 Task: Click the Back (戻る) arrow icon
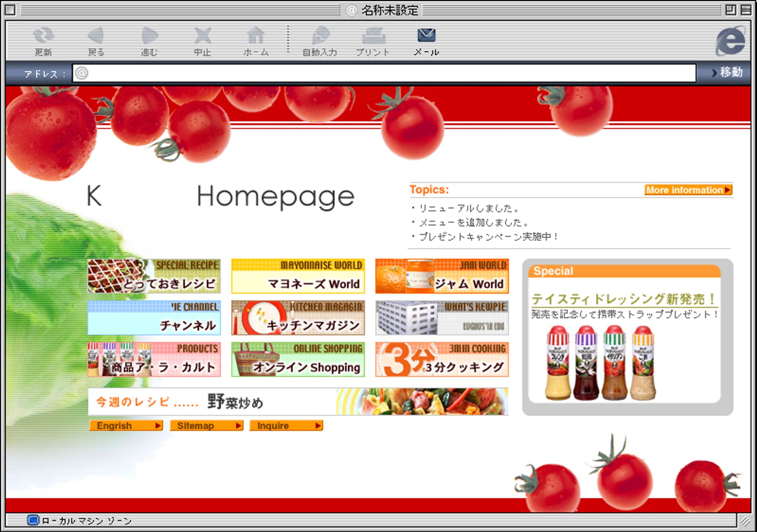tap(96, 36)
